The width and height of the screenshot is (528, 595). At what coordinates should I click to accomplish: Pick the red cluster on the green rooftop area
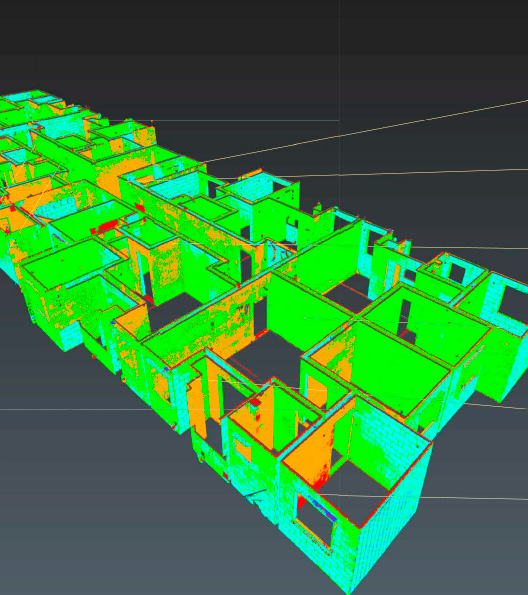pyautogui.click(x=103, y=227)
